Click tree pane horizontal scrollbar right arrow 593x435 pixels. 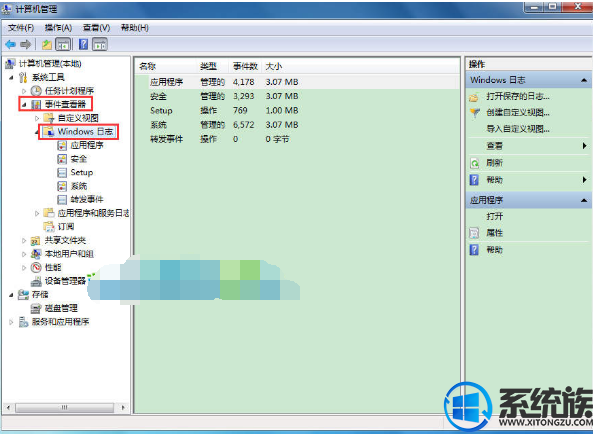[x=123, y=408]
